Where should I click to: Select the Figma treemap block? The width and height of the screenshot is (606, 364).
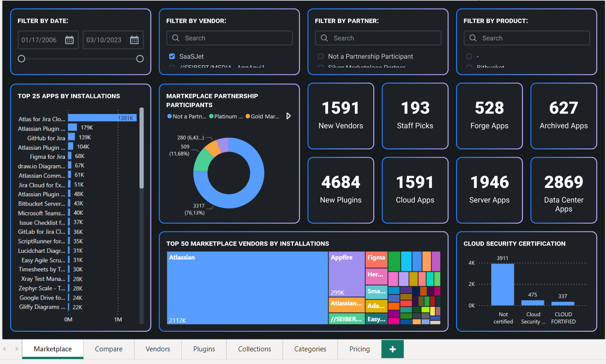point(377,260)
